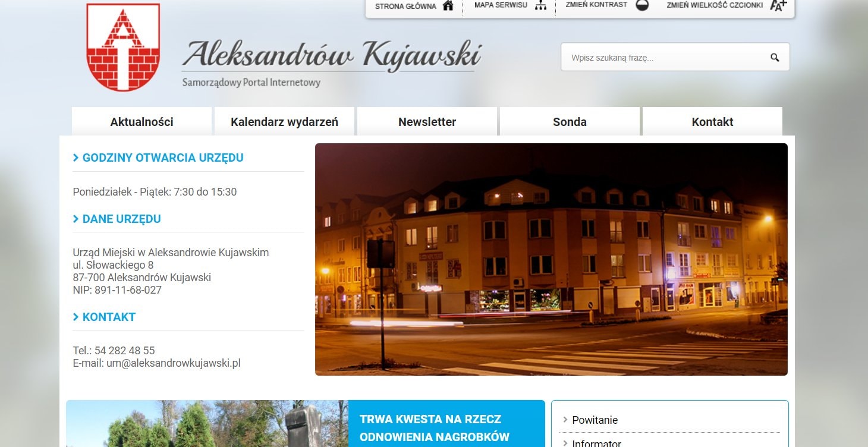Image resolution: width=868 pixels, height=447 pixels.
Task: Click the home icon beside Strona Główna
Action: [448, 6]
